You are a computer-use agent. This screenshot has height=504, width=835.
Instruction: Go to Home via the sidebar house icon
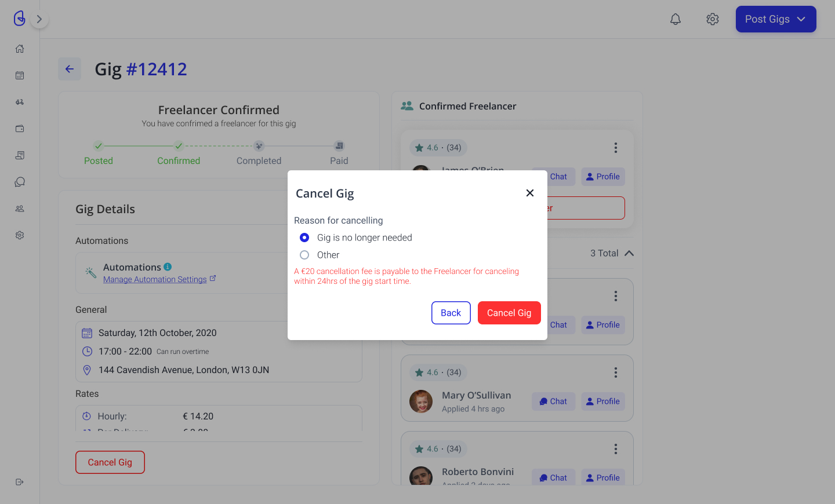[20, 49]
